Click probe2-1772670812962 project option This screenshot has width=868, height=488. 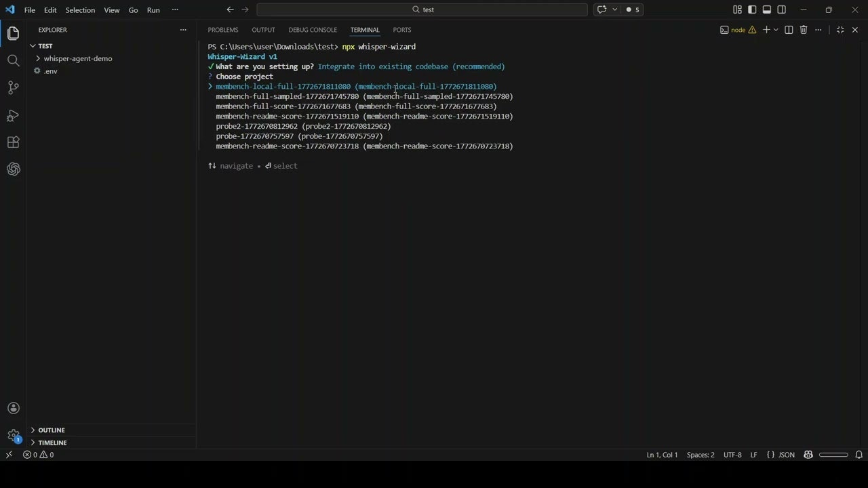(x=303, y=127)
